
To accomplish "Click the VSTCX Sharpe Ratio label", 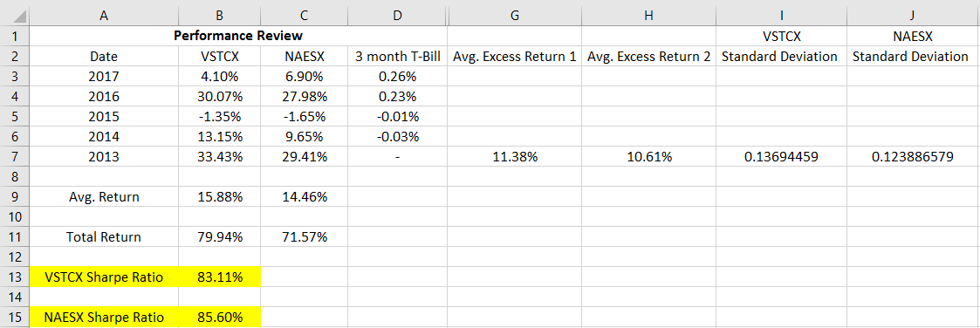I will click(x=104, y=277).
